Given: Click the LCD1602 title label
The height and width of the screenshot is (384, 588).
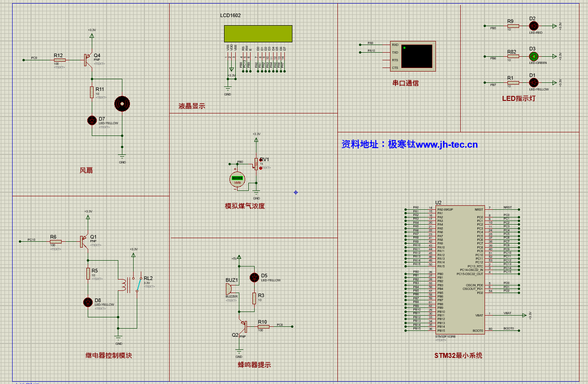Looking at the screenshot, I should pos(230,15).
